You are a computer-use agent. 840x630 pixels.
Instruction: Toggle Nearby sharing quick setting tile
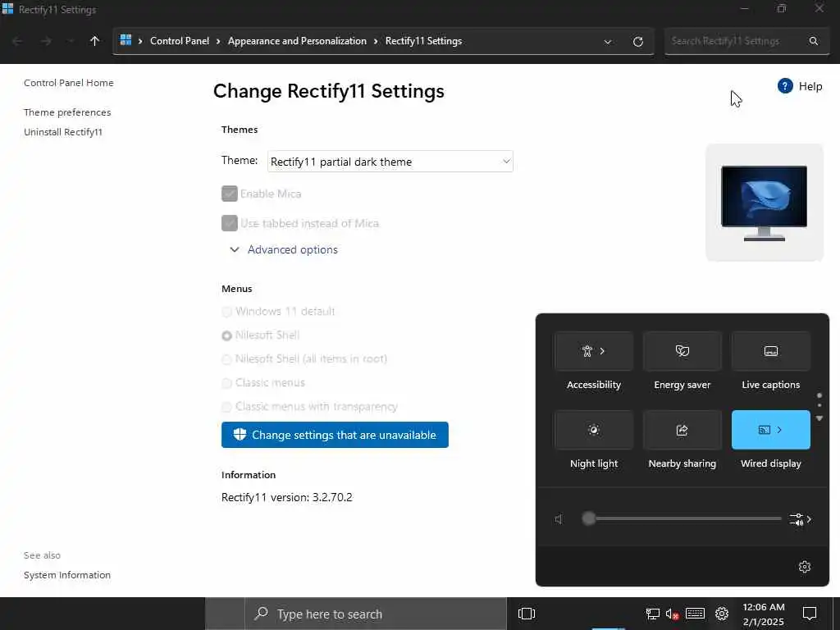[682, 430]
